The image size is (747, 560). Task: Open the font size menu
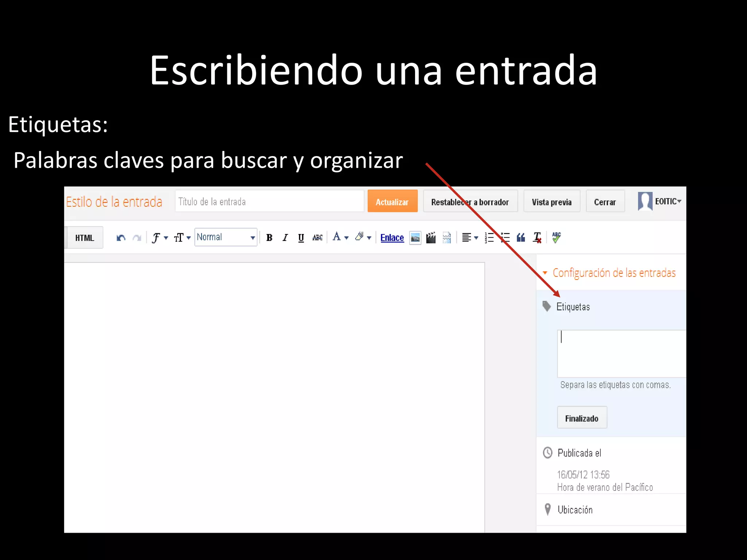pyautogui.click(x=182, y=238)
